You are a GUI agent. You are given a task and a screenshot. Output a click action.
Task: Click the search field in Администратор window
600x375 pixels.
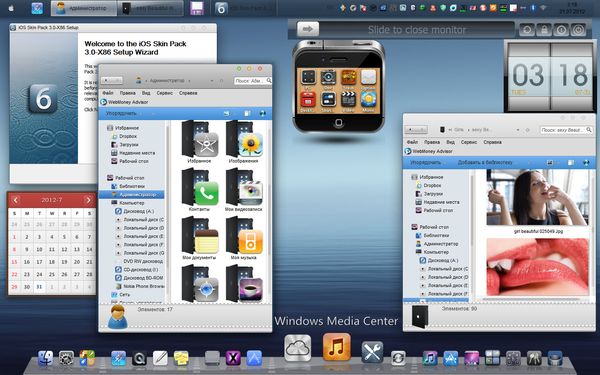point(253,81)
